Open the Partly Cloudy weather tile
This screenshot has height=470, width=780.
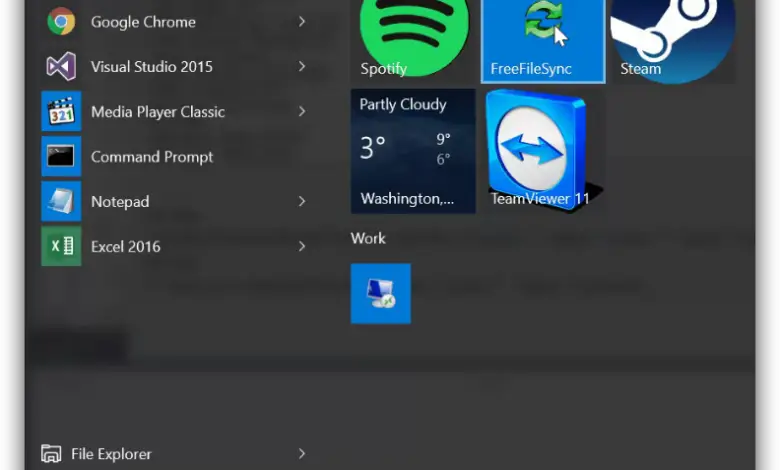coord(413,151)
